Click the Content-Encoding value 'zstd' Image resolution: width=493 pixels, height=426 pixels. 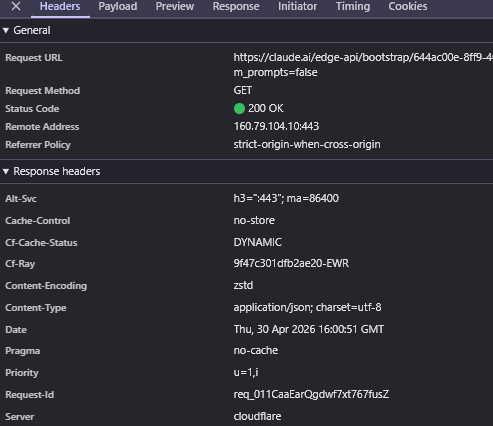(x=243, y=285)
